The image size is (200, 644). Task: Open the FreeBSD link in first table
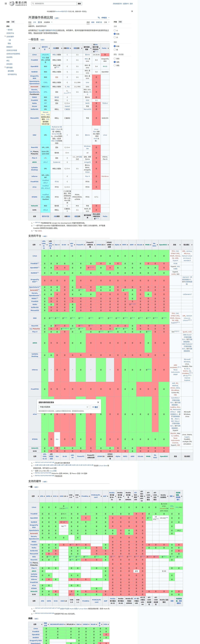coord(35,60)
